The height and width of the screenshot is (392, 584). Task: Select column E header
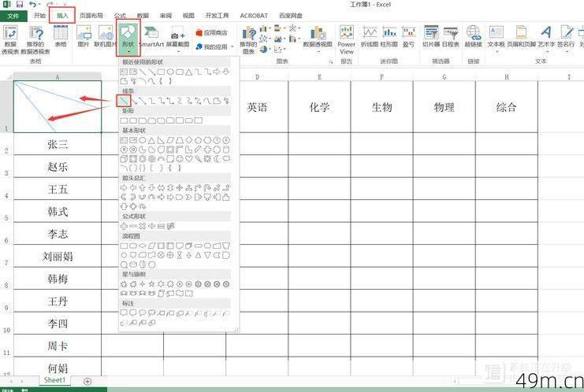[x=319, y=76]
